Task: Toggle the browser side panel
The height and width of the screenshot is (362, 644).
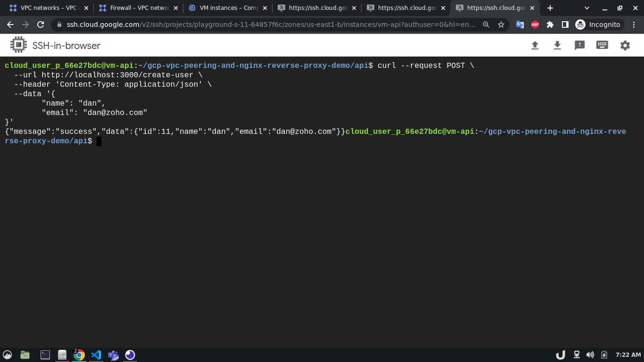Action: click(565, 25)
